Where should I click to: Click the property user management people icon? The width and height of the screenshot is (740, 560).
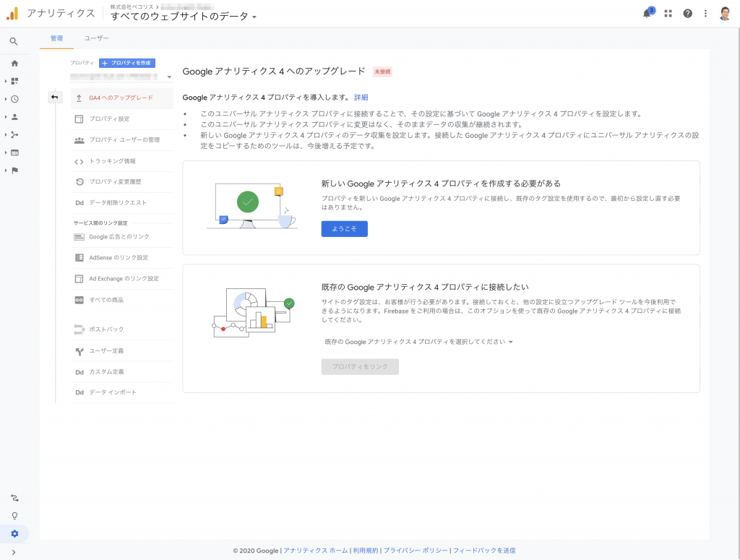click(79, 140)
